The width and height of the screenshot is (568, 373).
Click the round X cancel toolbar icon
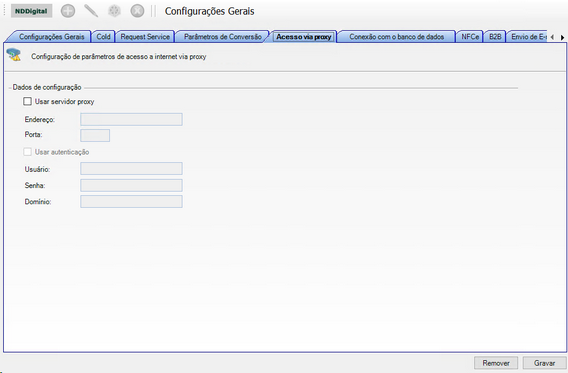click(137, 11)
